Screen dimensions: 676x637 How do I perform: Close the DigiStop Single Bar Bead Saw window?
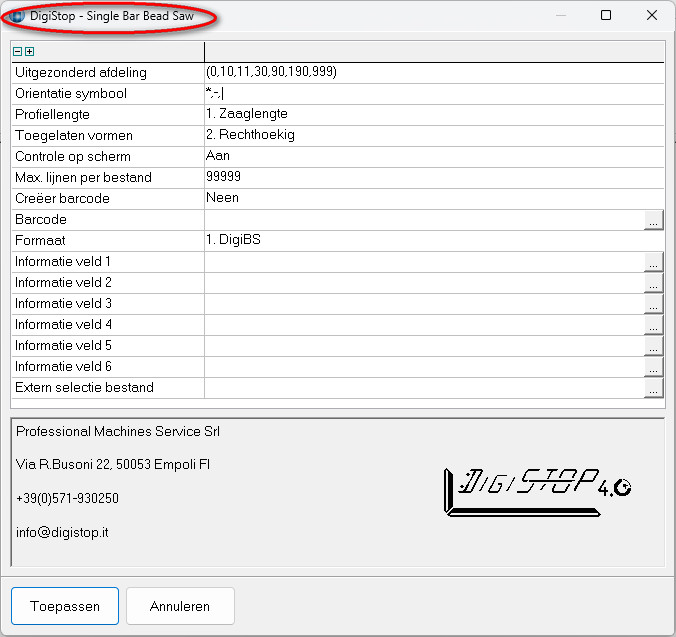point(652,16)
